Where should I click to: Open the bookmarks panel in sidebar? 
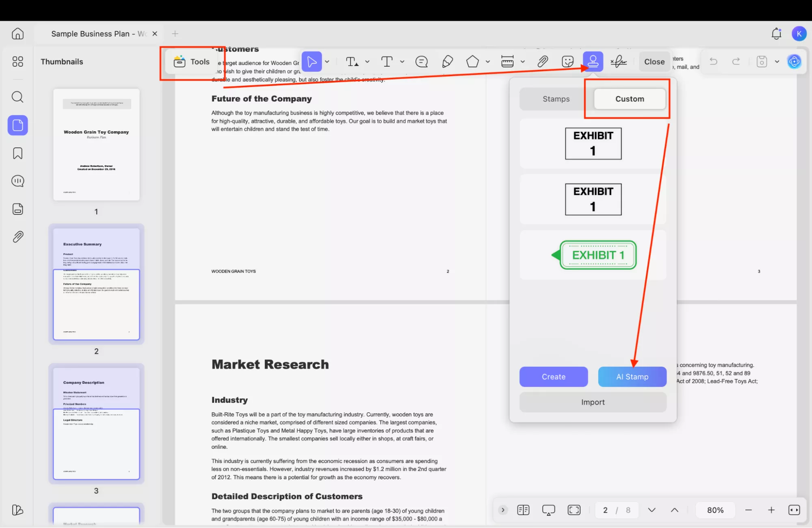(17, 153)
